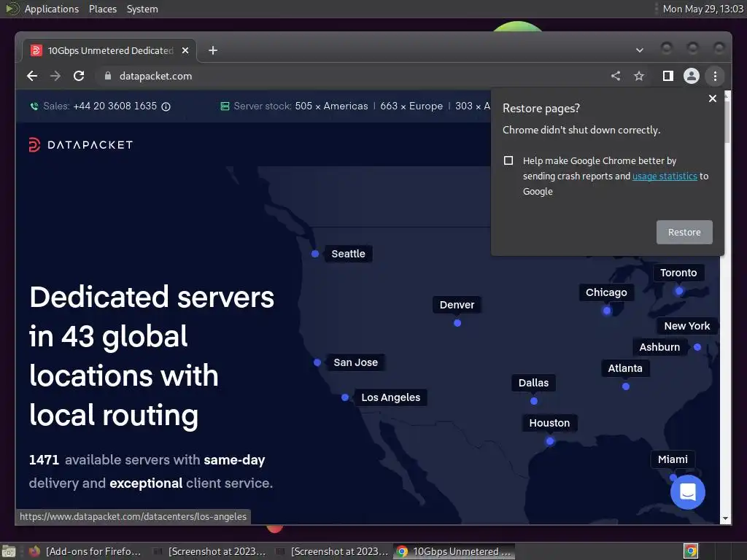Viewport: 747px width, 560px height.
Task: Select the New York location label
Action: (x=687, y=326)
